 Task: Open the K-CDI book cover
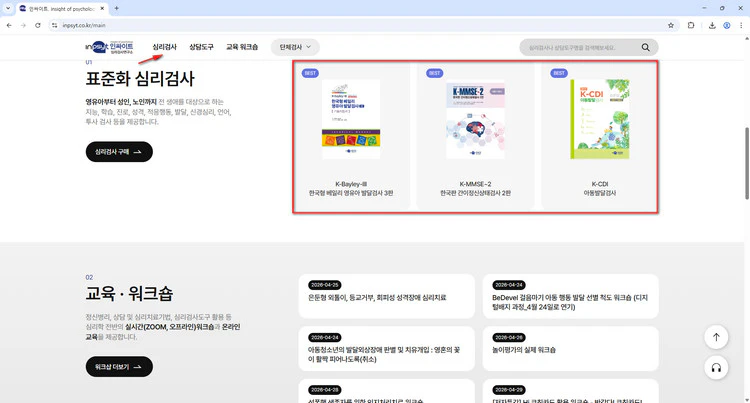pos(600,119)
